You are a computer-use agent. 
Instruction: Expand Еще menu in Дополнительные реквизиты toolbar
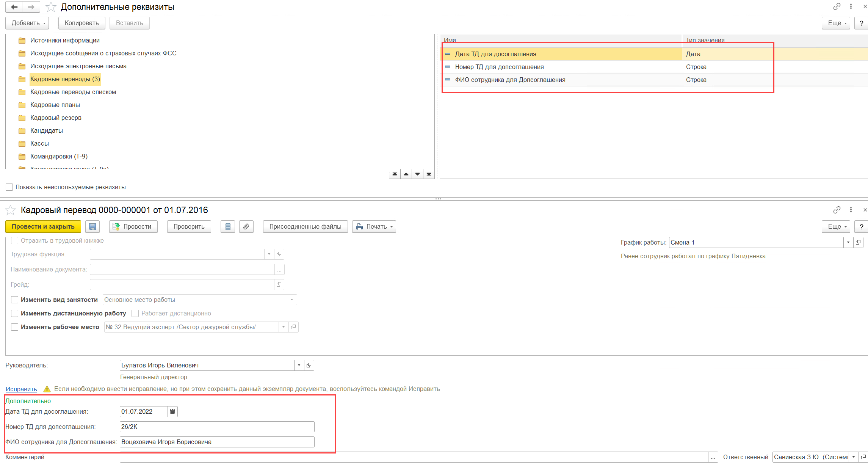point(836,23)
